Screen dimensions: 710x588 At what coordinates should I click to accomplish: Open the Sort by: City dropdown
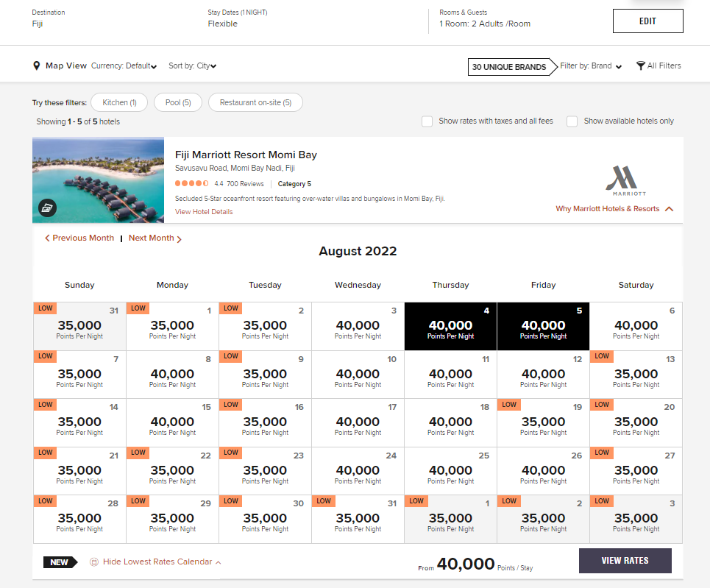(x=191, y=65)
